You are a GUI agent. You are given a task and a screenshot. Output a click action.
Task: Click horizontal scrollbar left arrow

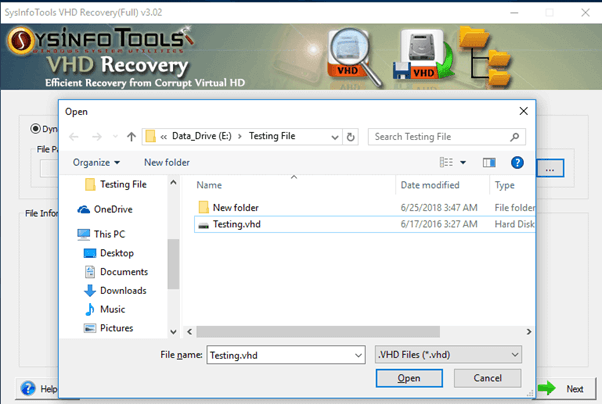(190, 332)
